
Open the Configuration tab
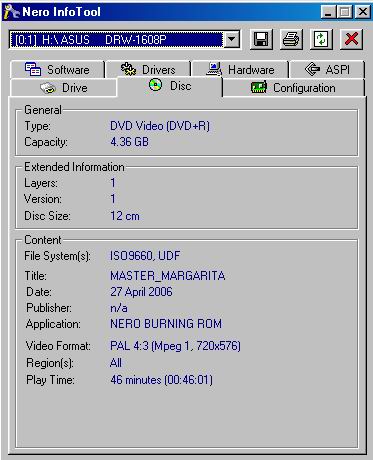pyautogui.click(x=293, y=88)
